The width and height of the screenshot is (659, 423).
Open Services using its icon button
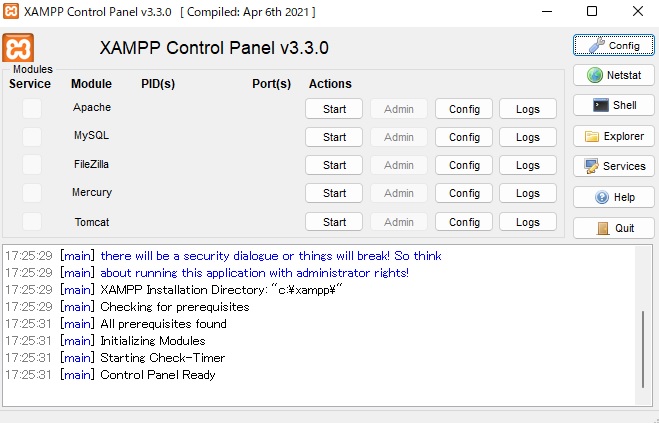tap(613, 166)
